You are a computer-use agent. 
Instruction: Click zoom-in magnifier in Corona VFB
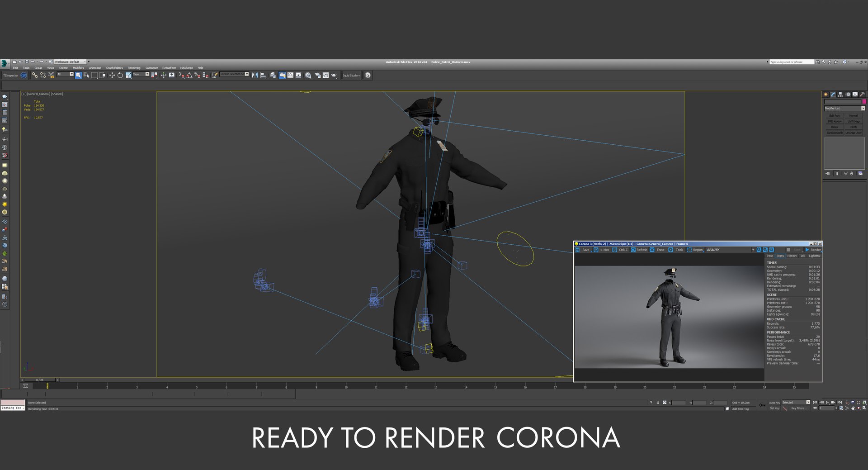(759, 250)
